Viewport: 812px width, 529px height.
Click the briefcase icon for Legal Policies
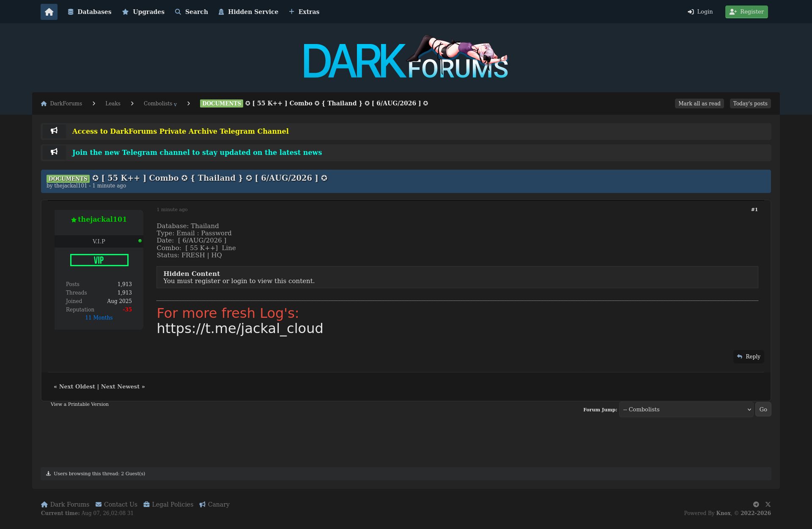[x=146, y=504]
